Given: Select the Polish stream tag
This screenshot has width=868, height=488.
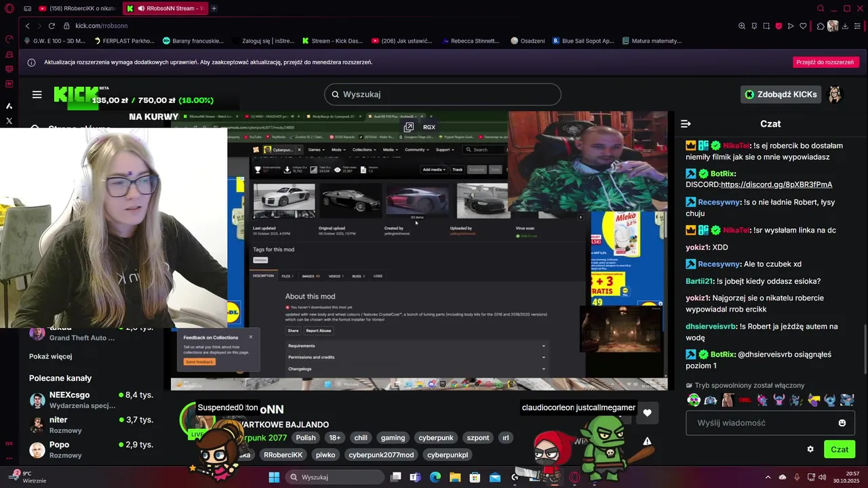Looking at the screenshot, I should coord(306,438).
